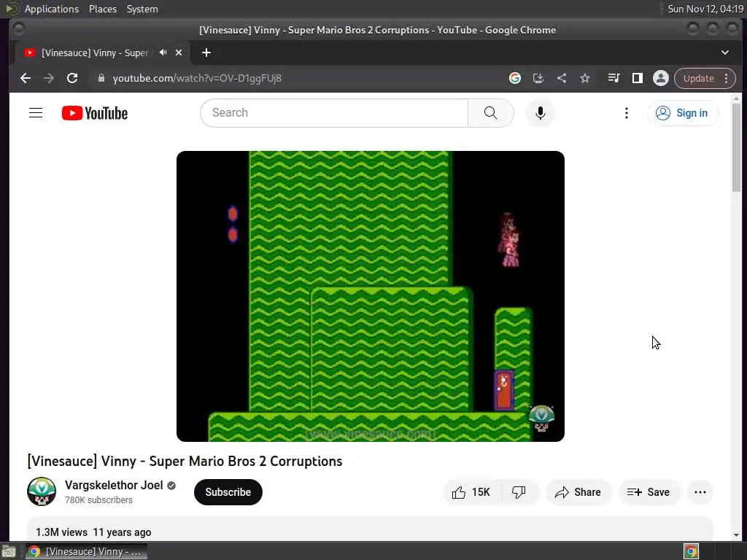Image resolution: width=747 pixels, height=560 pixels.
Task: Open the Google icon in the address bar
Action: click(514, 78)
